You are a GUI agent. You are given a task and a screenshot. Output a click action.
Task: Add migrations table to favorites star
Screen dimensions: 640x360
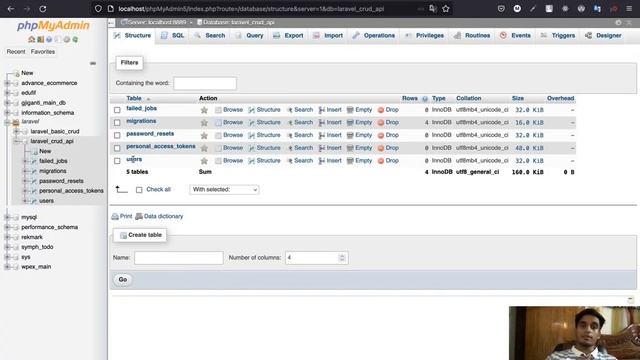click(204, 122)
